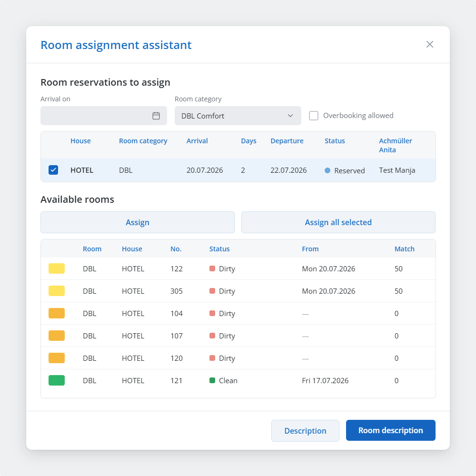
Task: Click the blue Reserved status dot
Action: (x=327, y=170)
